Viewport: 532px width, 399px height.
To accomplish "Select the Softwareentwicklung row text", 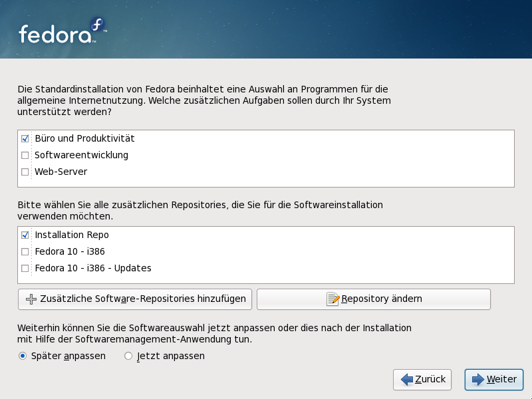I will click(x=81, y=155).
